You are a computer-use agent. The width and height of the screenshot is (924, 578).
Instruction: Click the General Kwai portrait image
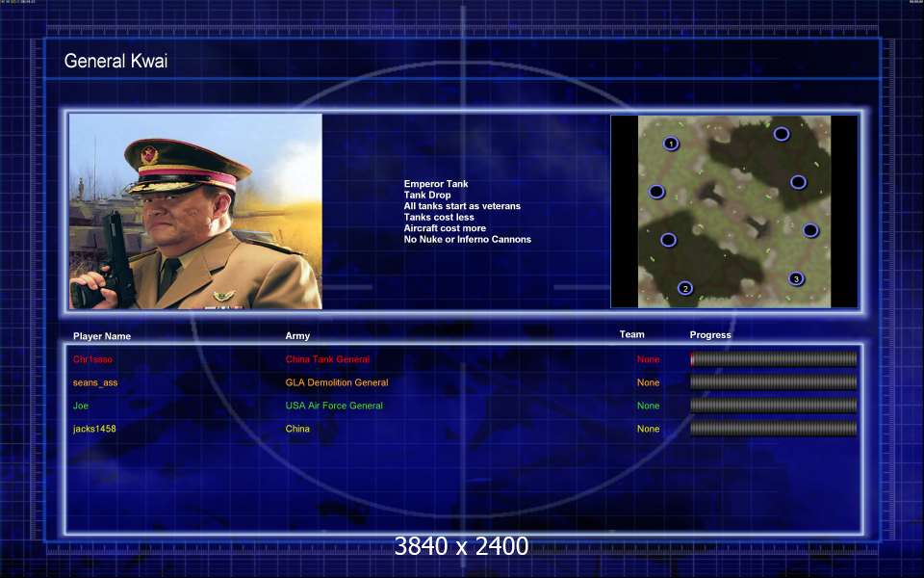click(195, 211)
